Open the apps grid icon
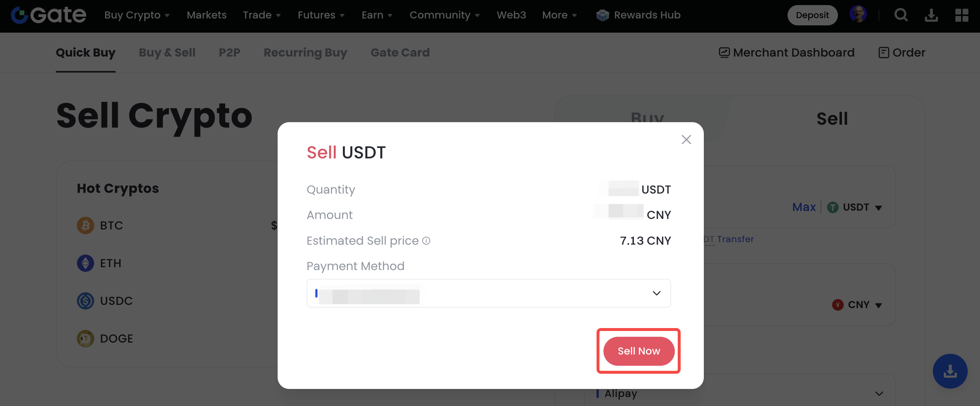The height and width of the screenshot is (406, 980). [x=962, y=15]
